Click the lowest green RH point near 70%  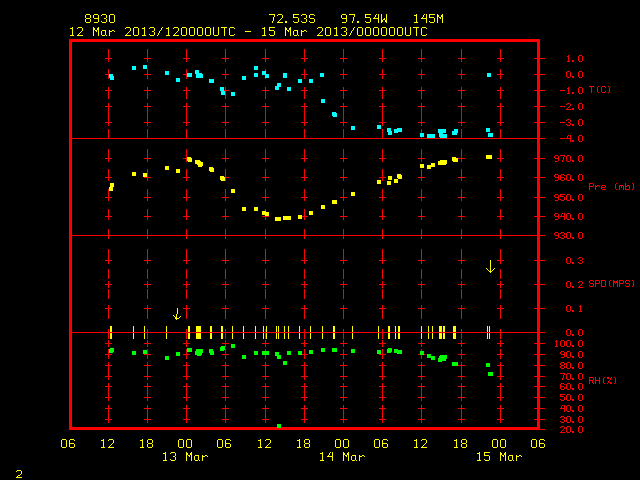(x=491, y=374)
